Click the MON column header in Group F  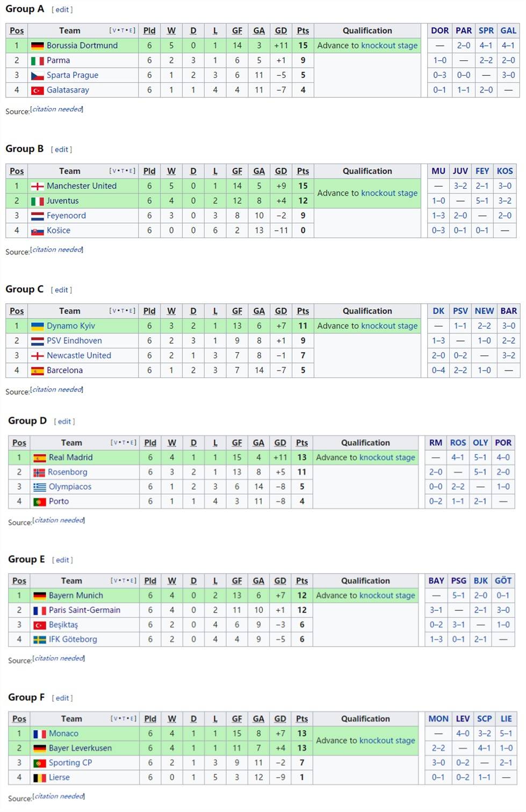coord(438,719)
